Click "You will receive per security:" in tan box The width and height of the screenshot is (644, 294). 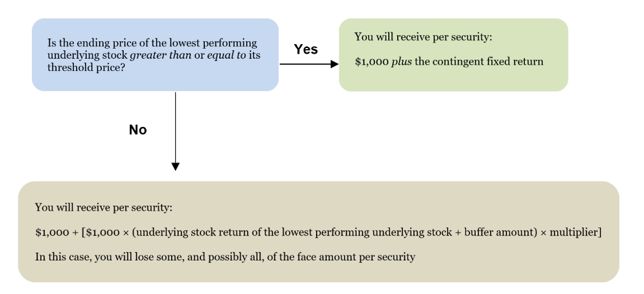coord(104,208)
